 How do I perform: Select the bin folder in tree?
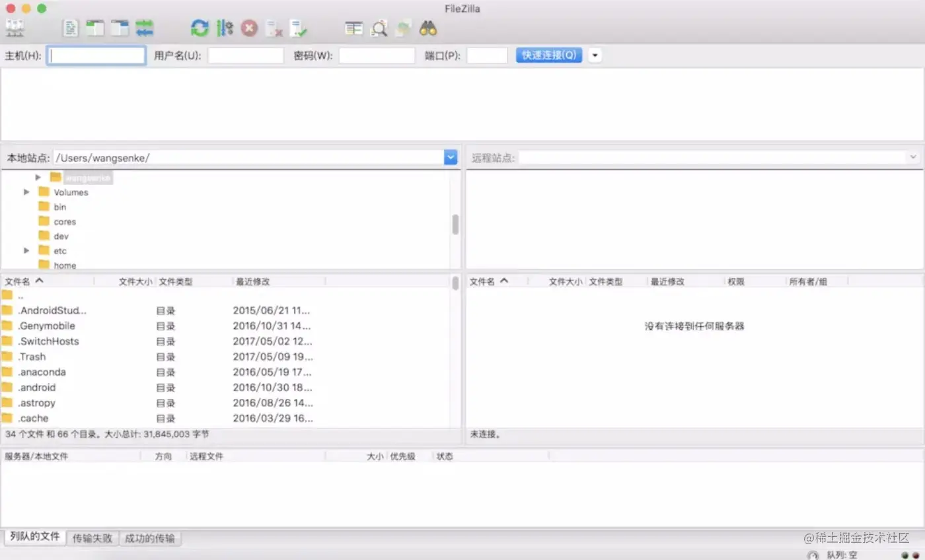[59, 207]
